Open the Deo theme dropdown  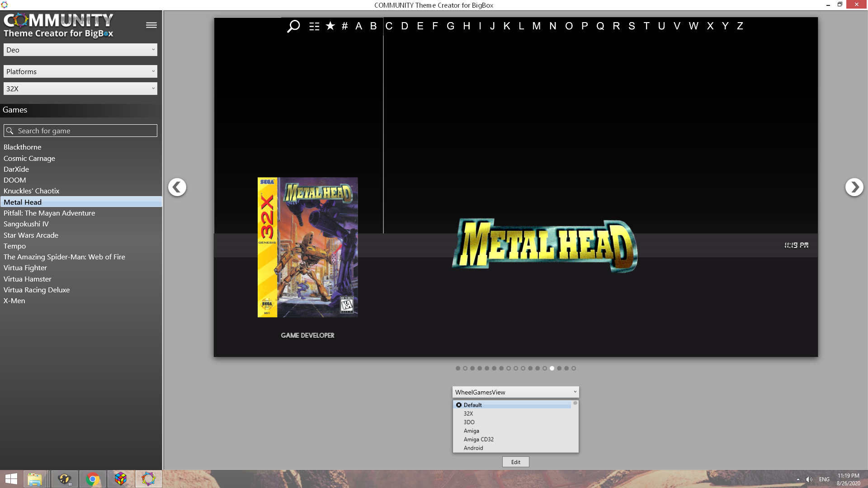pyautogui.click(x=80, y=50)
